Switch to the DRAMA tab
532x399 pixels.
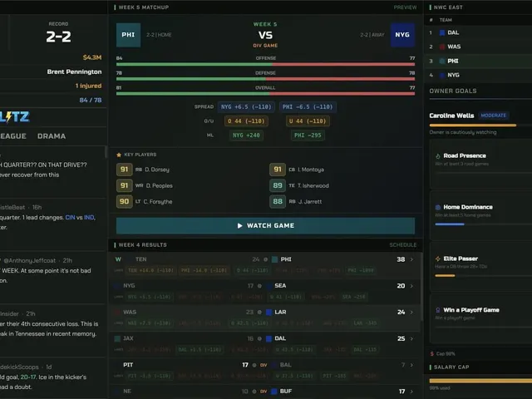coord(52,136)
